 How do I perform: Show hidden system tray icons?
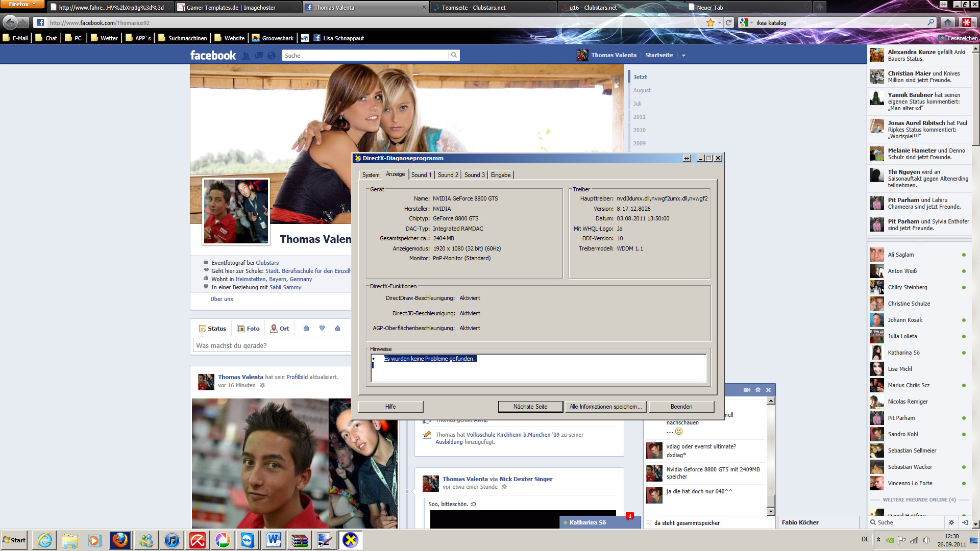coord(878,540)
